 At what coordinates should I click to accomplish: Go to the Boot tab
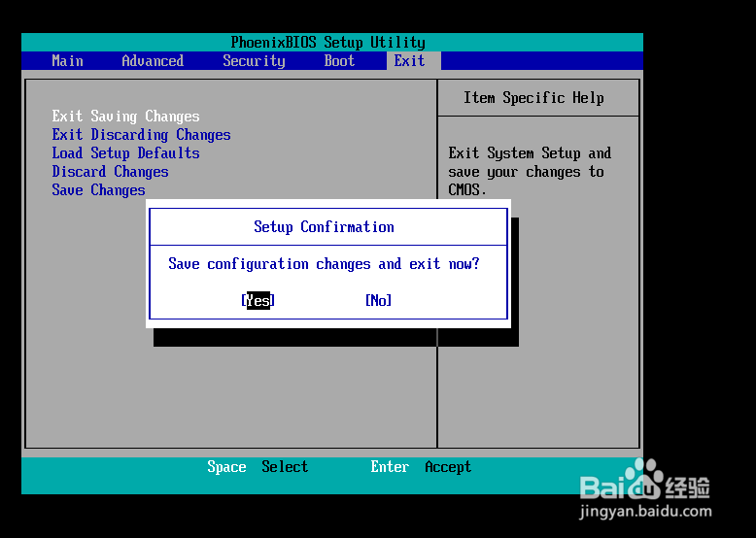point(339,60)
